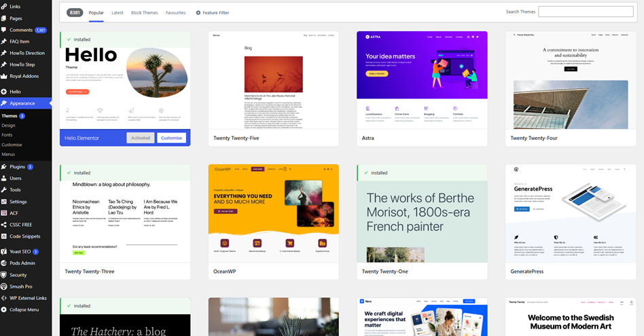The width and height of the screenshot is (644, 336).
Task: Click the 'Astra' theme name text
Action: pos(368,138)
